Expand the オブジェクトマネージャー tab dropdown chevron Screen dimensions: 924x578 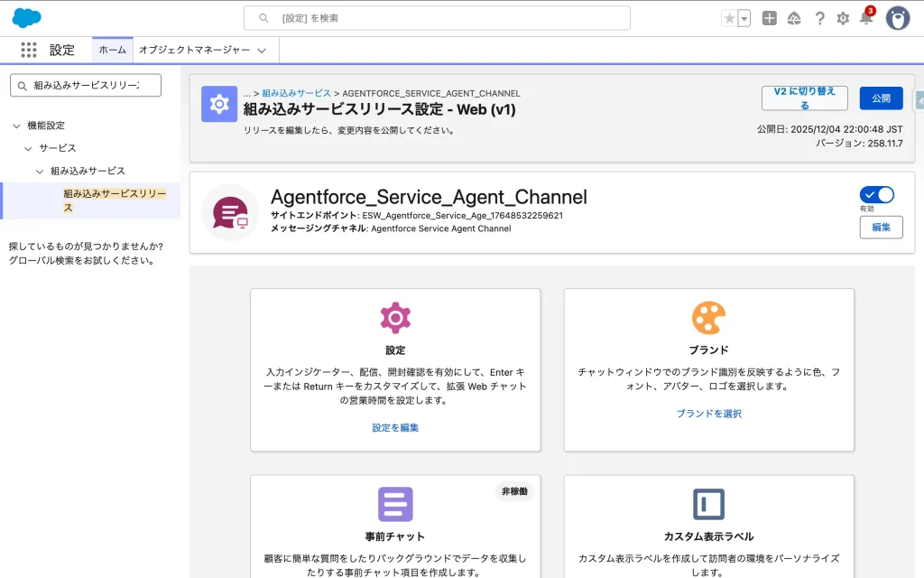262,51
